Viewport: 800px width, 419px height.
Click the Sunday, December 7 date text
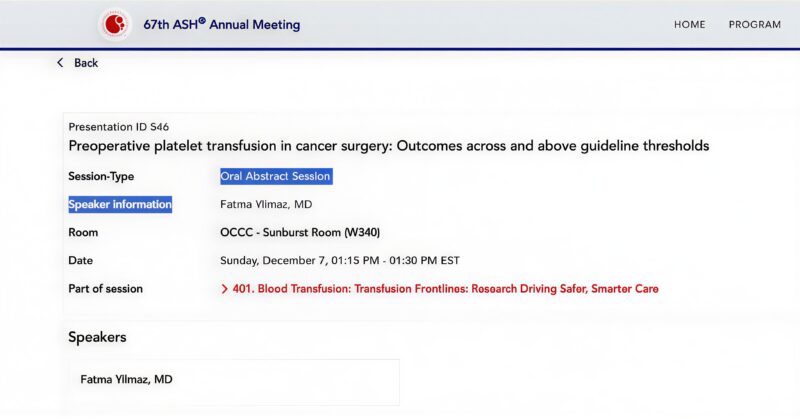coord(339,261)
